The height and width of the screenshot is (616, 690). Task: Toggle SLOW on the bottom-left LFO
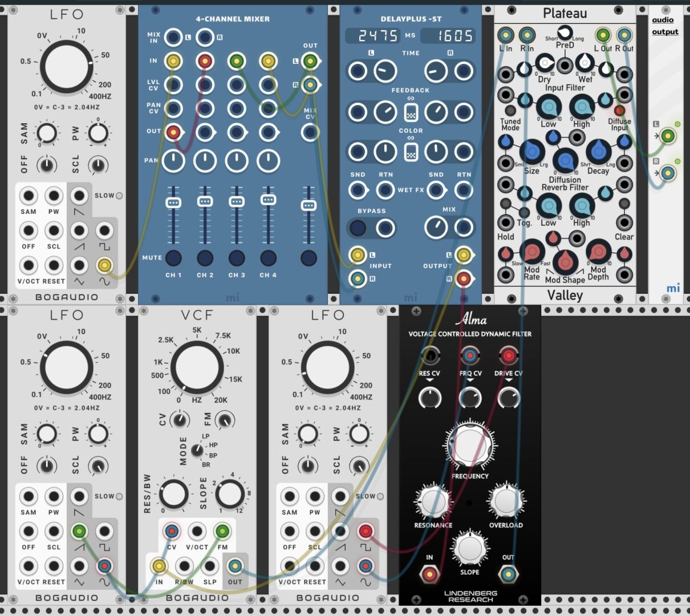[119, 496]
